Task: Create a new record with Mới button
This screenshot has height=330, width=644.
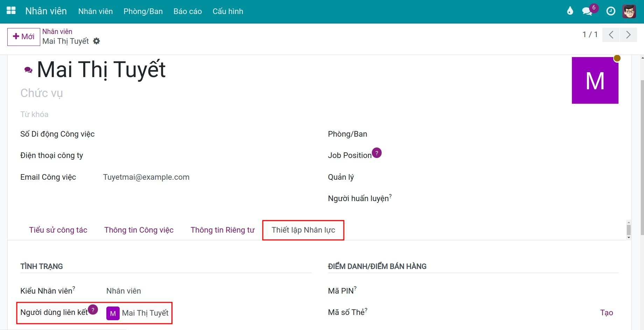Action: coord(24,37)
